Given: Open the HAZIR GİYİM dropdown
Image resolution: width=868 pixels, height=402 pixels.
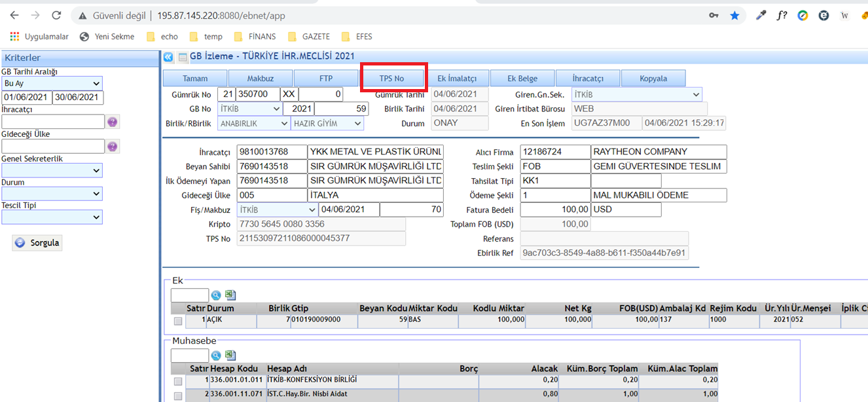Looking at the screenshot, I should pyautogui.click(x=327, y=123).
